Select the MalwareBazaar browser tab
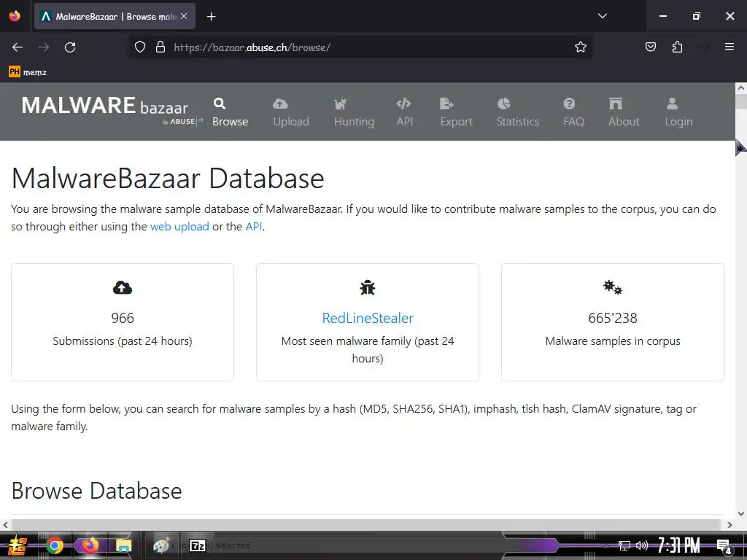Image resolution: width=747 pixels, height=560 pixels. click(x=115, y=17)
